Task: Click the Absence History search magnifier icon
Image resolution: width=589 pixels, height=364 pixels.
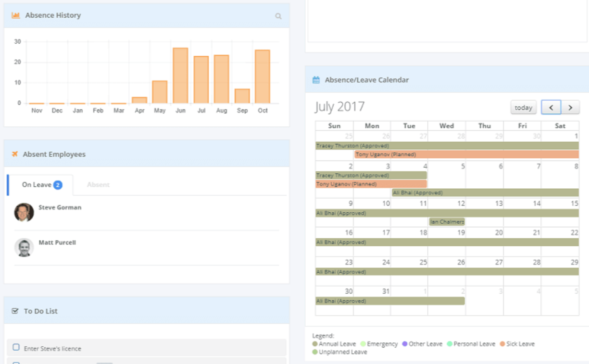Action: point(278,16)
